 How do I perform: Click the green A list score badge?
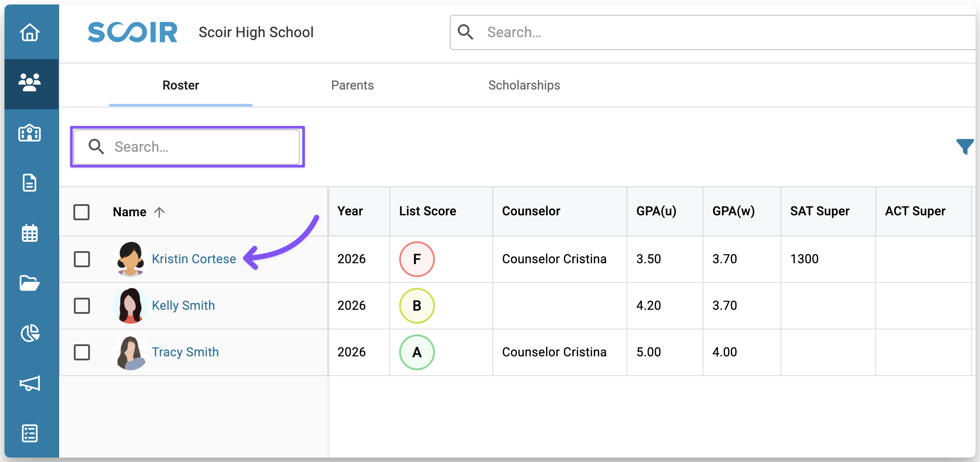point(417,352)
